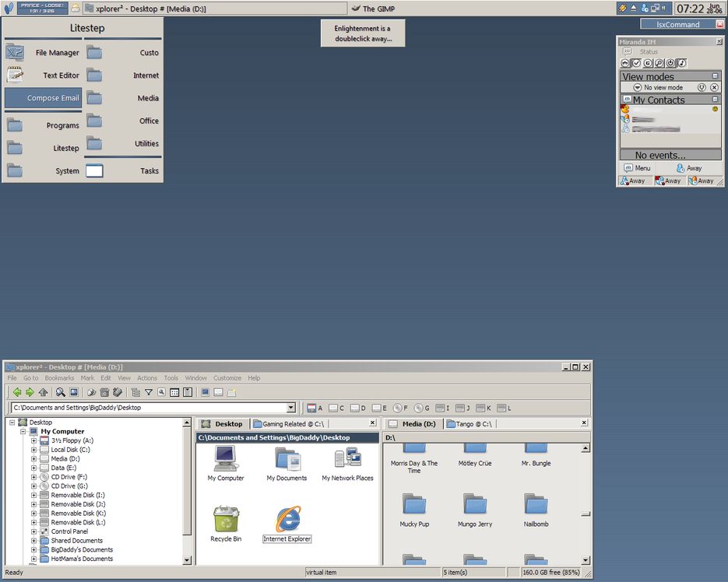
Task: Switch to drive D button in drive bar
Action: [357, 408]
